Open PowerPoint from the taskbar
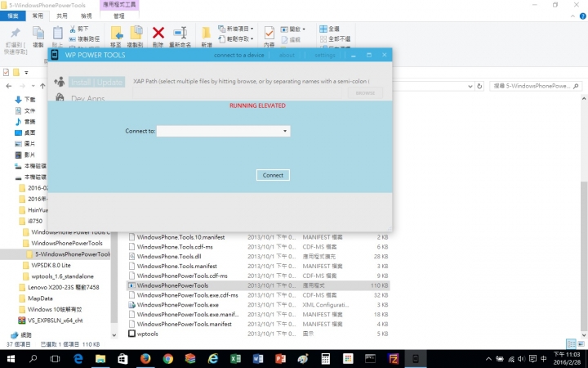The height and width of the screenshot is (368, 588). (x=280, y=359)
